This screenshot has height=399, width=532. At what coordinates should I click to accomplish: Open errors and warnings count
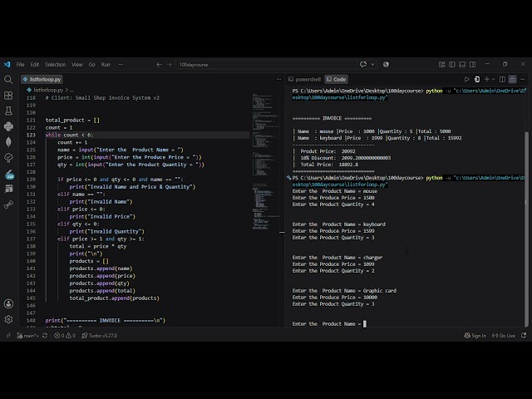point(65,336)
